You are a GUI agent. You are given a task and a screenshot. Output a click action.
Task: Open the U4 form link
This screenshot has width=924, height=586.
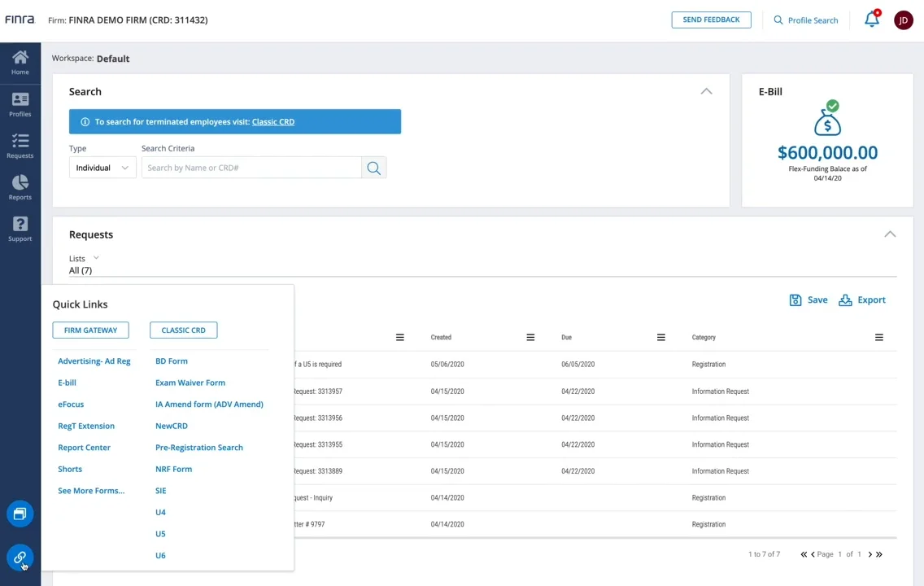pos(160,512)
